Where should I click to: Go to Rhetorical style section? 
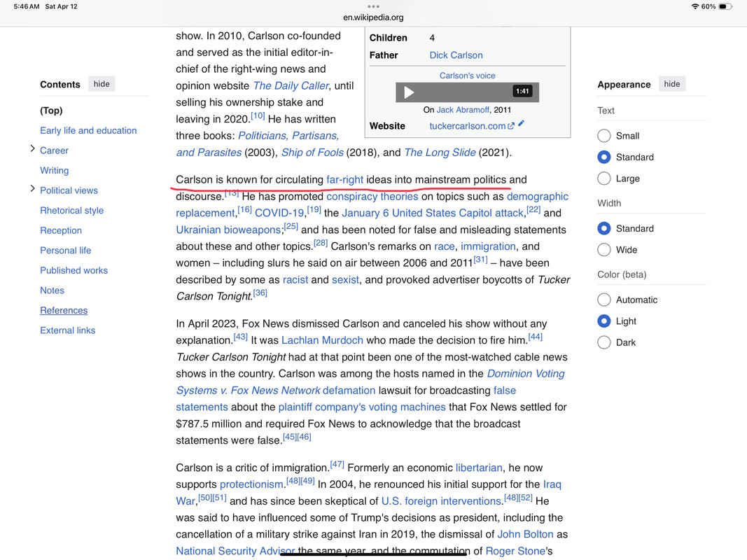pyautogui.click(x=72, y=211)
